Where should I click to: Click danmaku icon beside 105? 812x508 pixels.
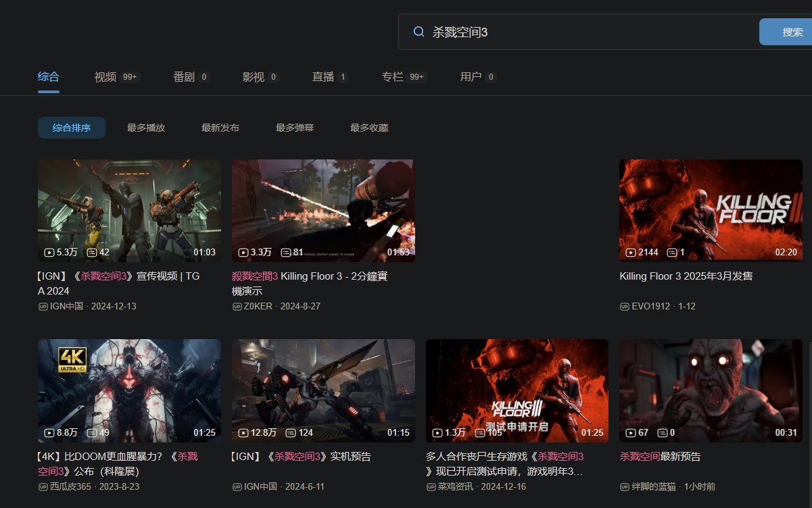click(480, 432)
